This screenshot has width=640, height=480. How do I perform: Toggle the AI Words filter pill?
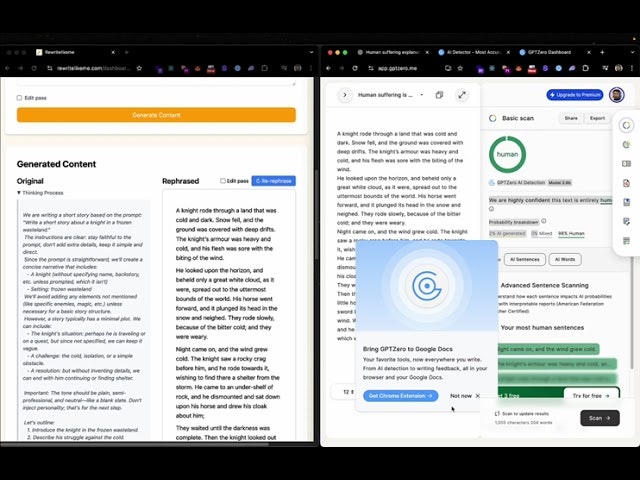(x=565, y=259)
